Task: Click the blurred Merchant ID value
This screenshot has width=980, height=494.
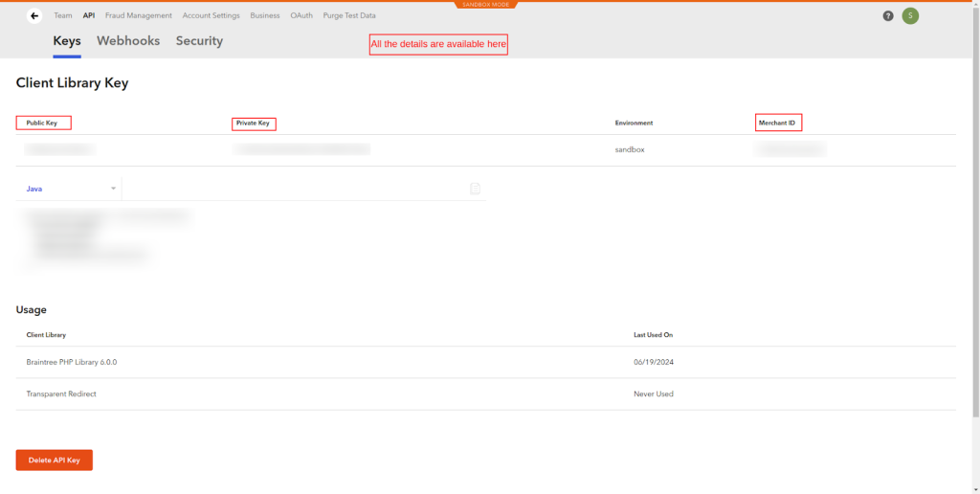Action: [x=790, y=149]
